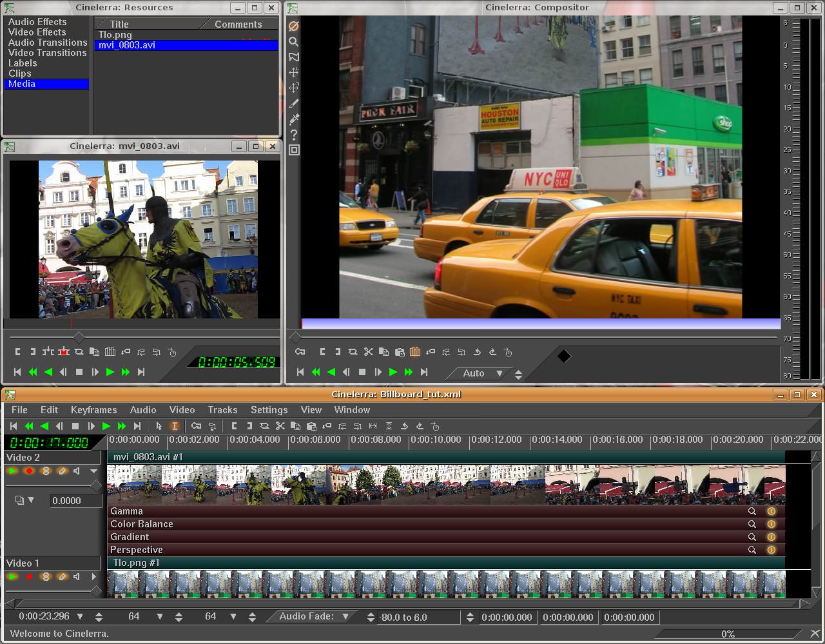This screenshot has width=825, height=644.
Task: Select the Eyedropper tool in Compositor
Action: pyautogui.click(x=294, y=119)
